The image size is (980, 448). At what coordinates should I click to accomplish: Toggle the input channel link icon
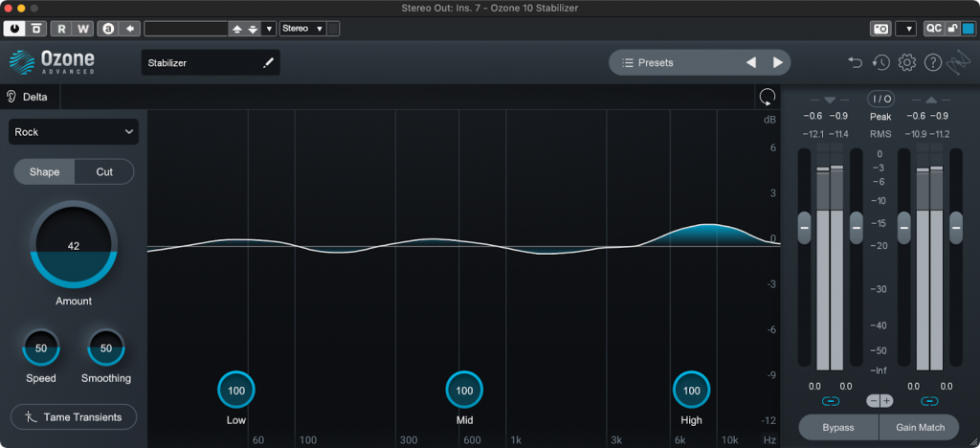(830, 401)
